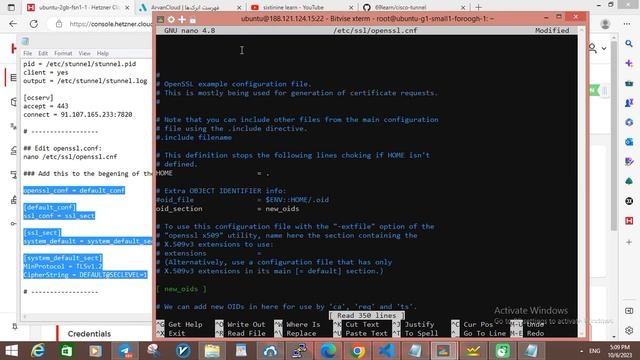
Task: Launch Internet Explorer from taskbar
Action: tap(38, 351)
